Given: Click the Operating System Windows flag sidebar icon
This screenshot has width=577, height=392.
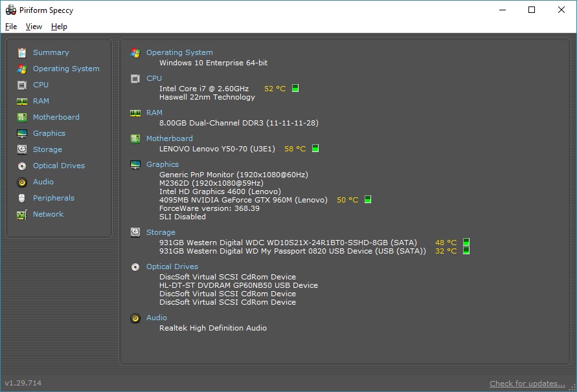Looking at the screenshot, I should (22, 69).
